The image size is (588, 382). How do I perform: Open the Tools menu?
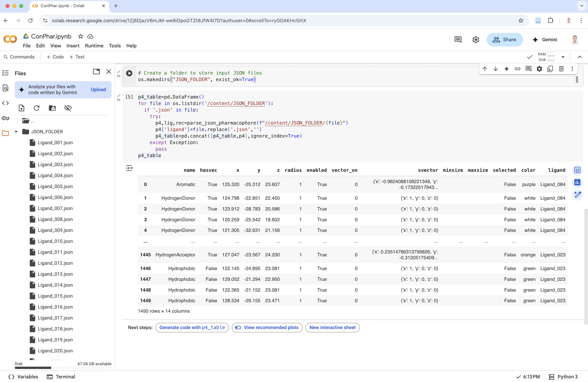(x=115, y=46)
